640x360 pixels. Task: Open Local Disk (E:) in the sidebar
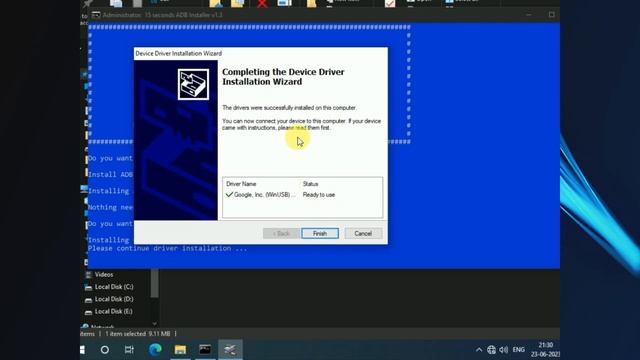(x=113, y=311)
